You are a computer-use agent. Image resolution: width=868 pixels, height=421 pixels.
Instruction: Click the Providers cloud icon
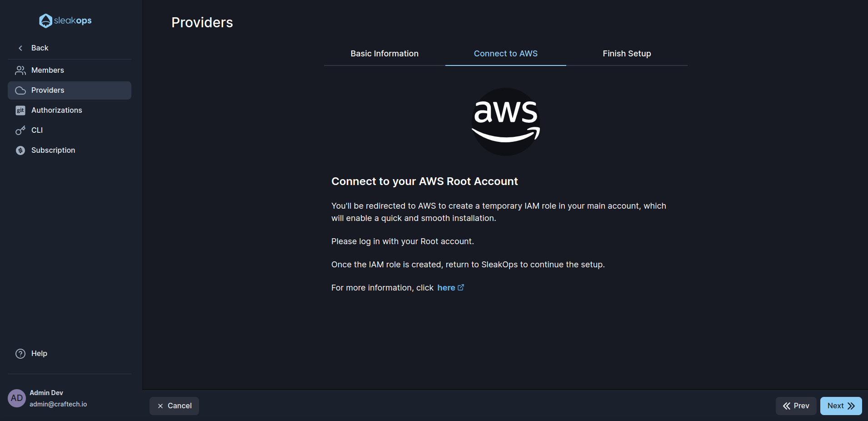(x=20, y=90)
